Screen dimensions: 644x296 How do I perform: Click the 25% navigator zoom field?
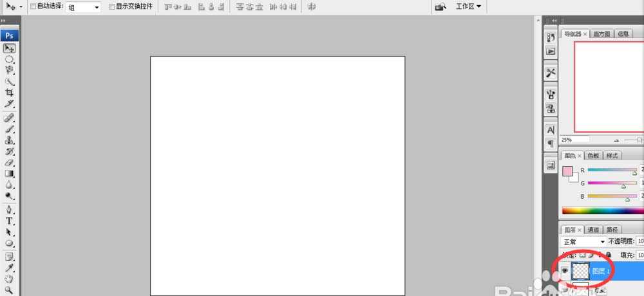(x=574, y=140)
